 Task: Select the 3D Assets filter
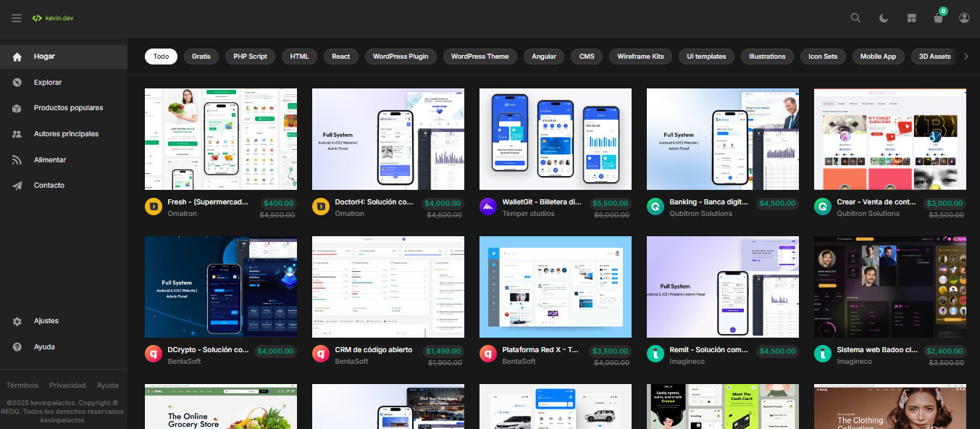934,57
